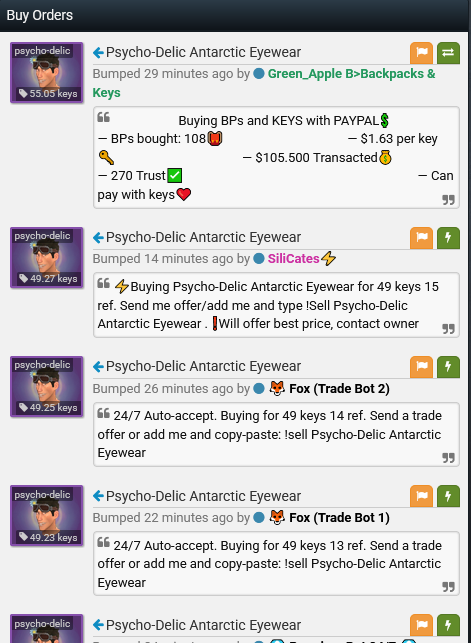Open Fox (Trade Bot 2) profile
The image size is (471, 643).
coord(339,388)
